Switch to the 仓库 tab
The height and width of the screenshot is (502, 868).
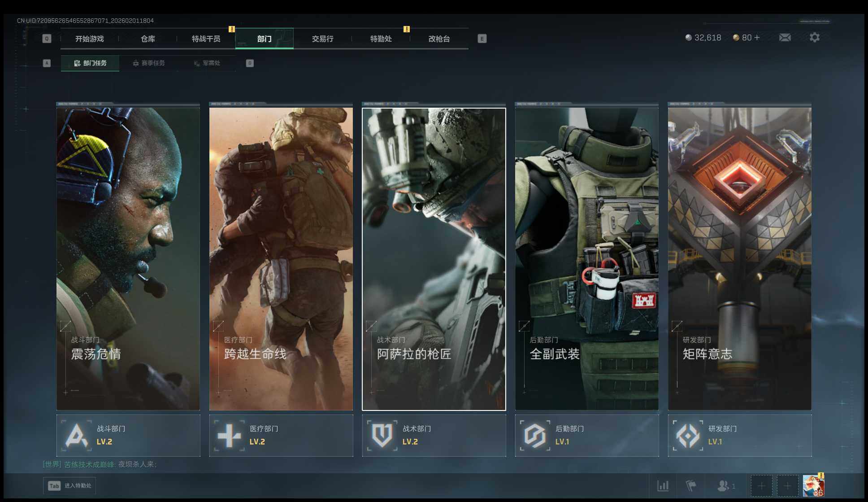pyautogui.click(x=148, y=39)
